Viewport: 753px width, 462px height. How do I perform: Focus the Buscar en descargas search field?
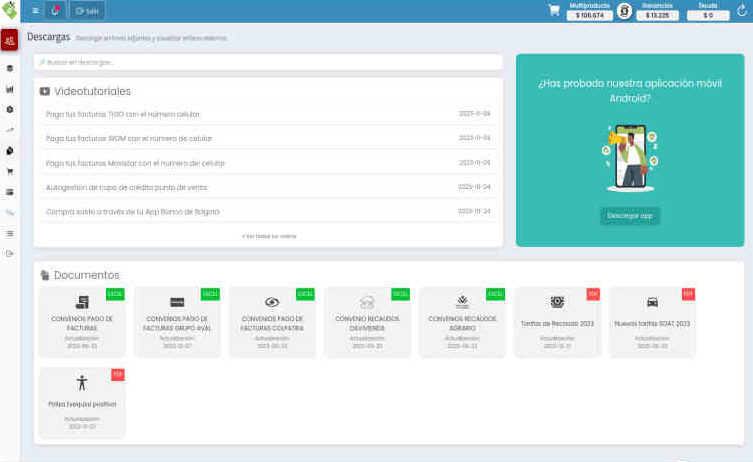tap(268, 62)
